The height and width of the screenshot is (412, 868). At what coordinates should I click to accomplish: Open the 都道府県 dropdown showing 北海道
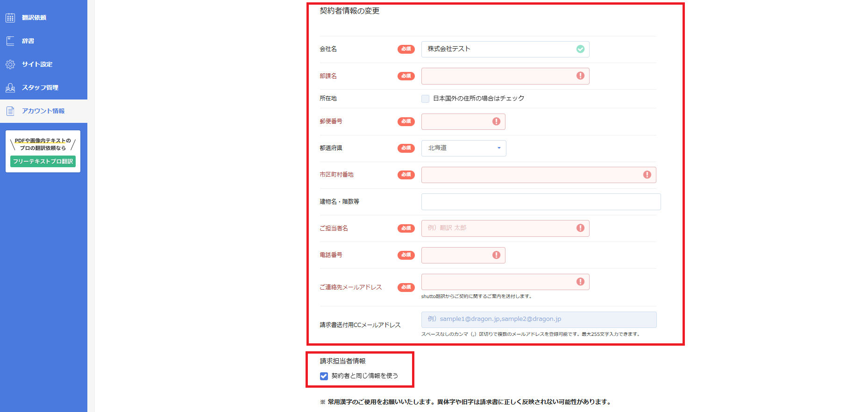pyautogui.click(x=463, y=148)
